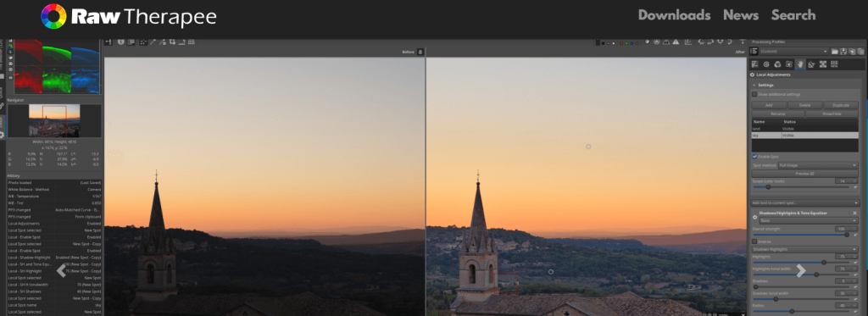Open the Local Adjustments hand tab

(800, 64)
